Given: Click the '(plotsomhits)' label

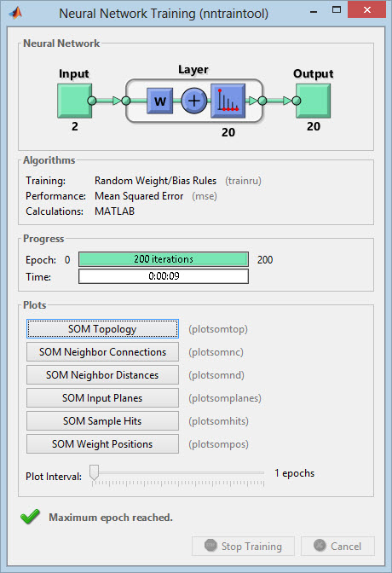Looking at the screenshot, I should 218,421.
